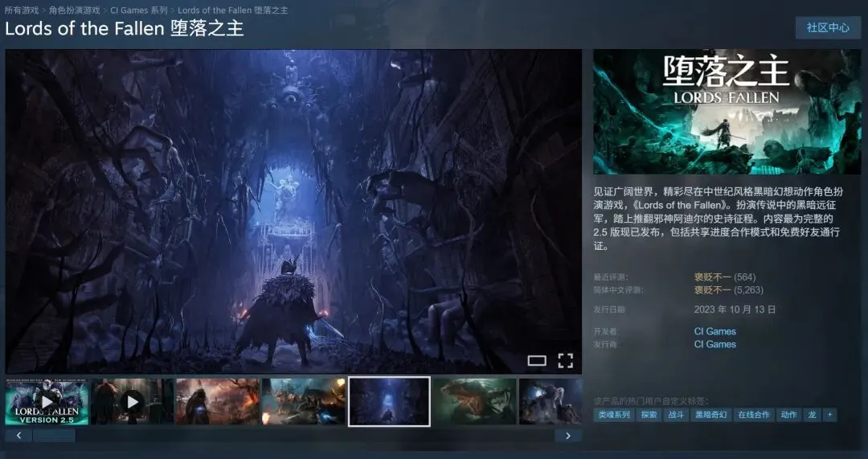Open the CI Games 系列 breadcrumb link
868x459 pixels.
click(x=138, y=10)
